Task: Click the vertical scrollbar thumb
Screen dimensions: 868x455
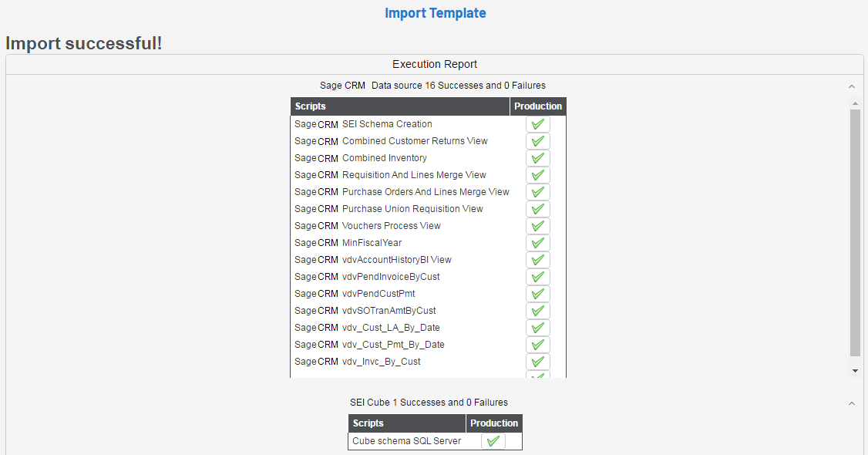Action: [855, 231]
